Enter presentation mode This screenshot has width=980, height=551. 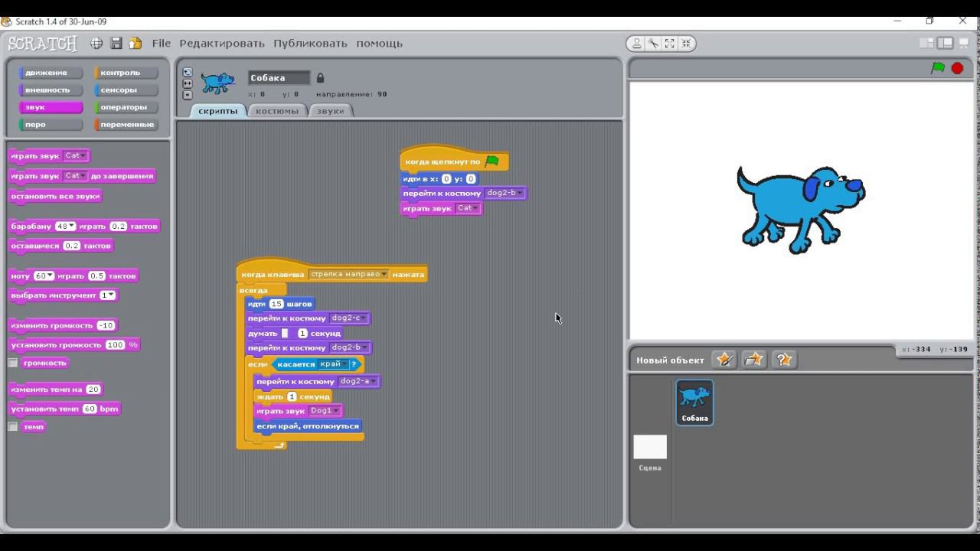[964, 44]
